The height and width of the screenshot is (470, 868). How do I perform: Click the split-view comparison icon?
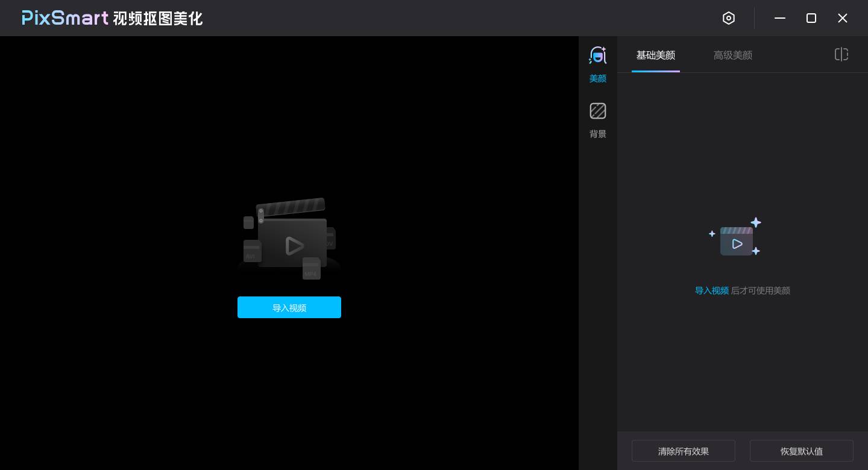click(841, 54)
